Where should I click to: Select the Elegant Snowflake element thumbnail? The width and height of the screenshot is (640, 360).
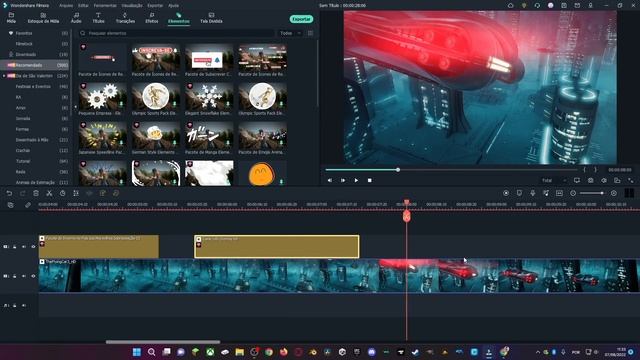tap(209, 96)
